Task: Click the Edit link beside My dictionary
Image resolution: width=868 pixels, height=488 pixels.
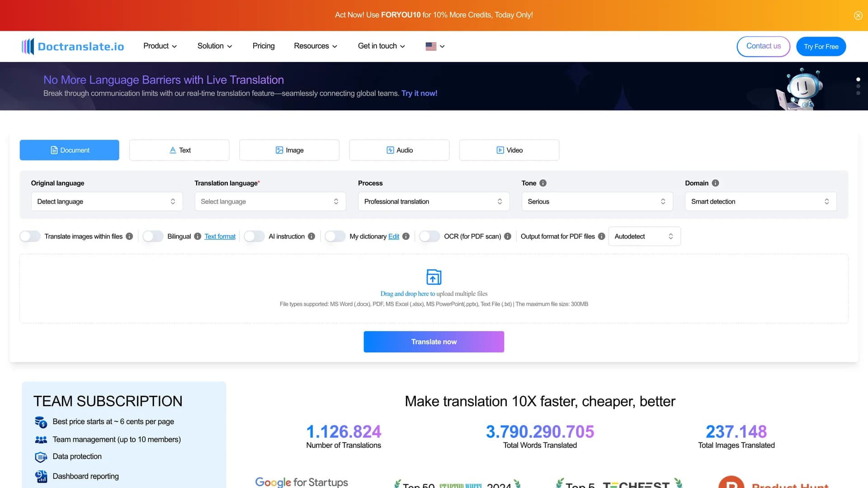Action: coord(394,236)
